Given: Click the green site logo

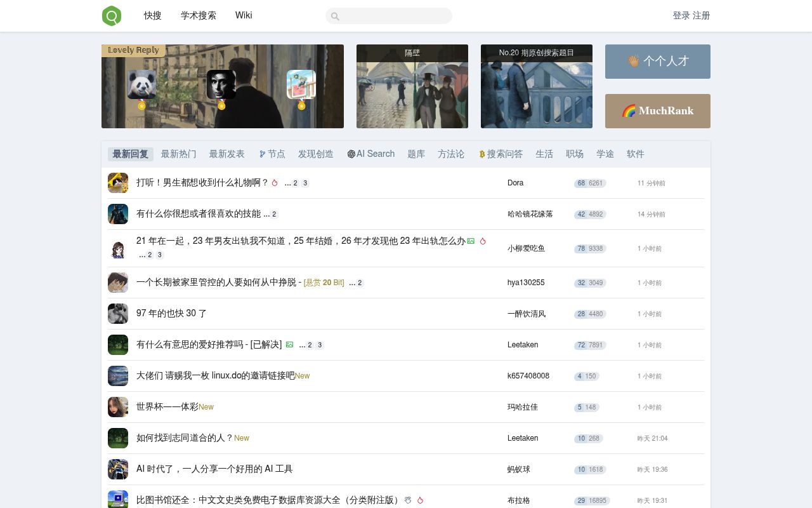Looking at the screenshot, I should click(x=112, y=16).
